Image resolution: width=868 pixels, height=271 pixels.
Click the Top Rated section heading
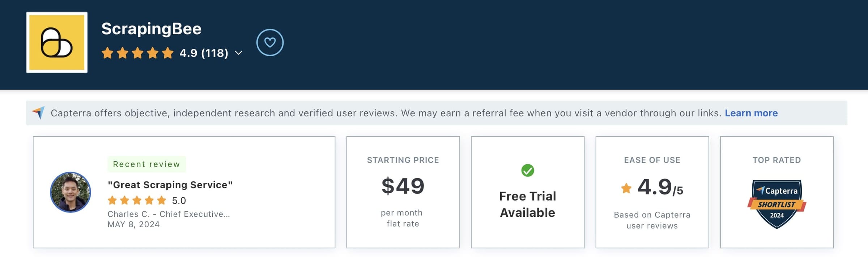point(777,160)
